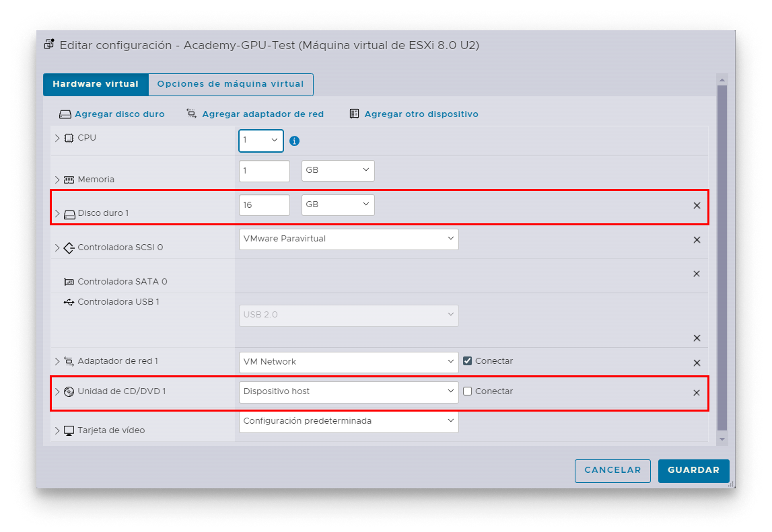Viewport: 772px width, 532px height.
Task: Remove Controladora SCSI 0 with X icon
Action: (x=697, y=240)
